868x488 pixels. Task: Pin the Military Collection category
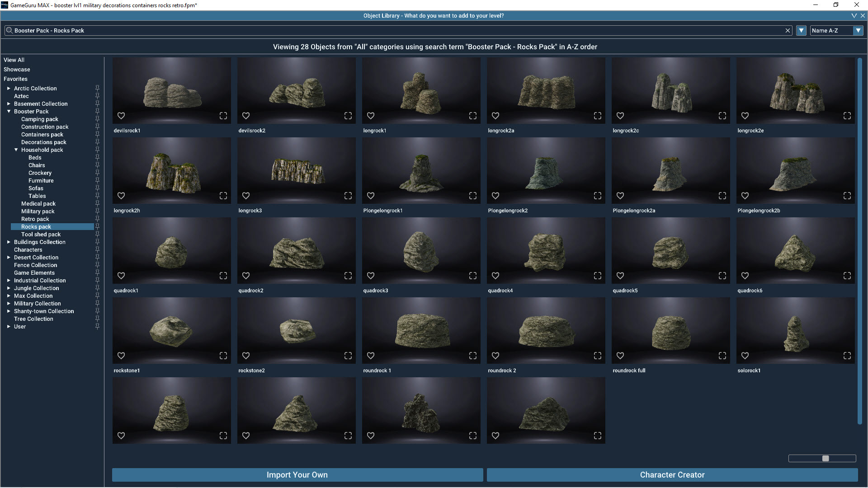(x=97, y=303)
